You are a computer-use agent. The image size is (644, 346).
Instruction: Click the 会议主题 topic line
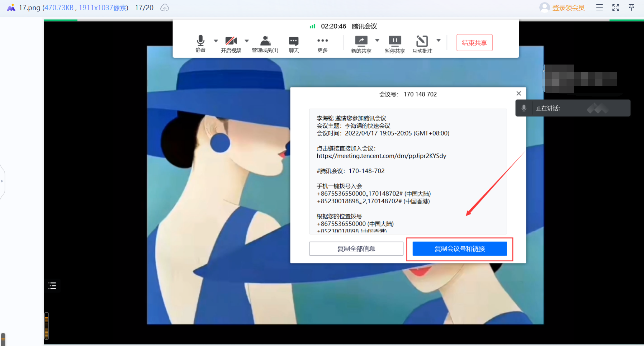point(354,126)
